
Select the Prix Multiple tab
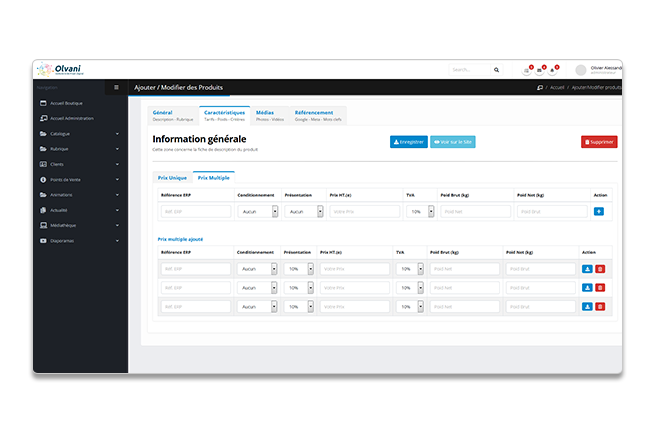pyautogui.click(x=214, y=178)
